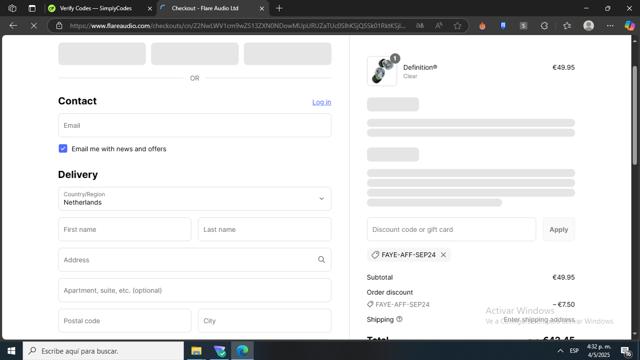Open the translate icon in address bar
The height and width of the screenshot is (360, 640).
point(420,26)
